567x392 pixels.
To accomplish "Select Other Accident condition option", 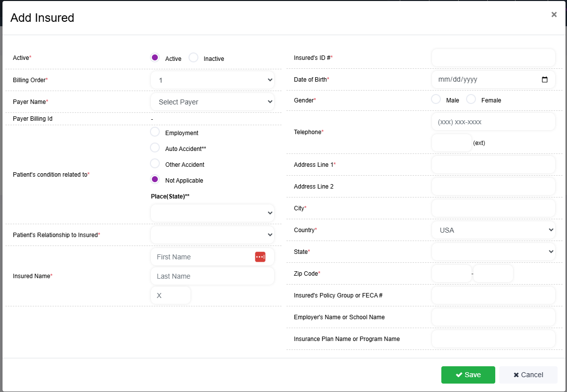I will tap(155, 163).
